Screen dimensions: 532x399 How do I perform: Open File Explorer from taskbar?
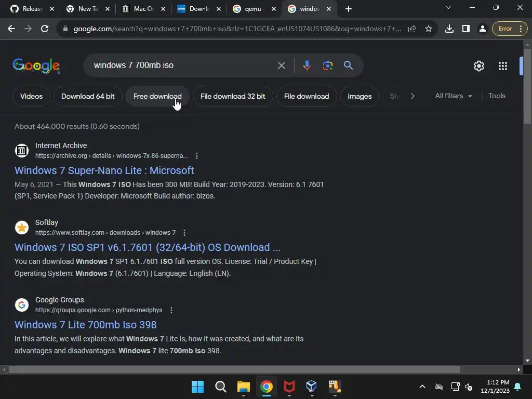click(243, 387)
